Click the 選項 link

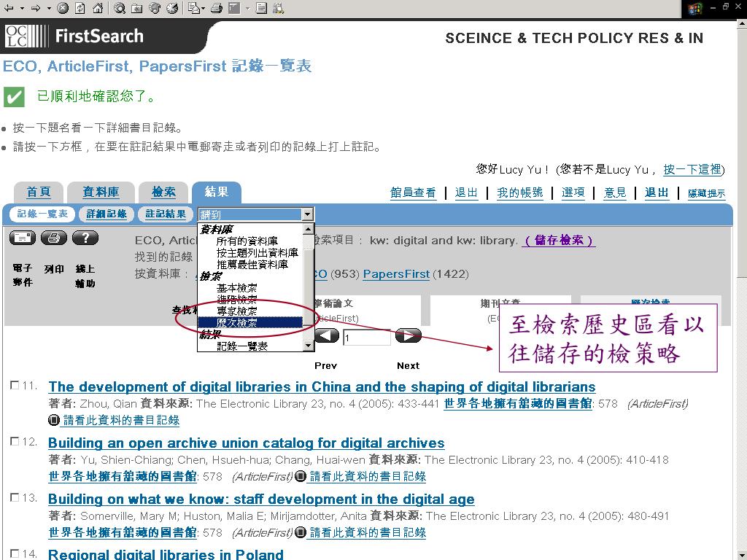point(573,192)
